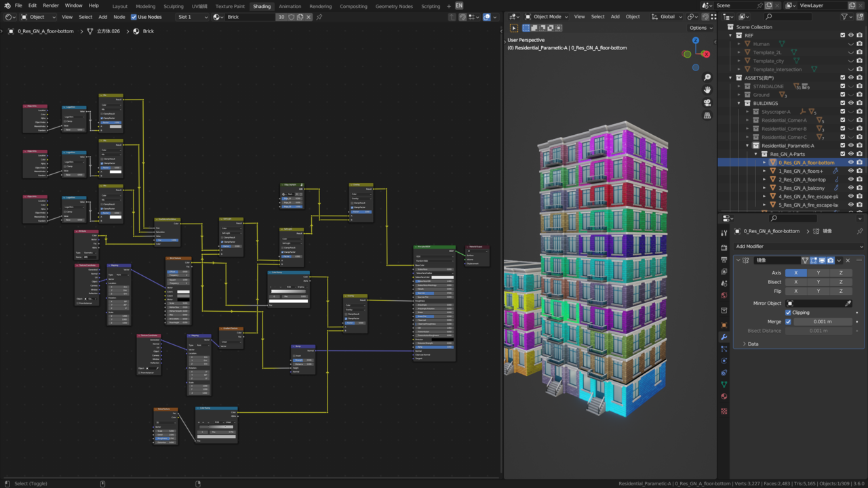Click the Options button in viewport header
This screenshot has width=868, height=488.
[701, 28]
